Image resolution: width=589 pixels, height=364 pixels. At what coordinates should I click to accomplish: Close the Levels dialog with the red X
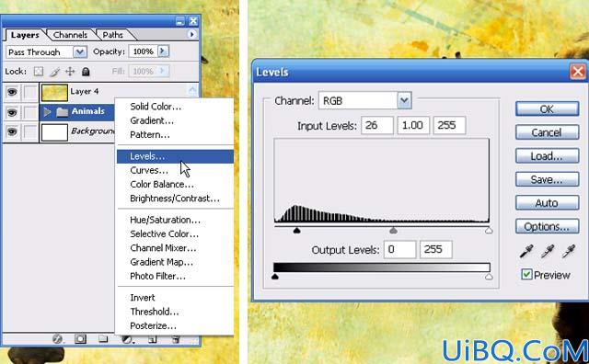click(x=578, y=72)
